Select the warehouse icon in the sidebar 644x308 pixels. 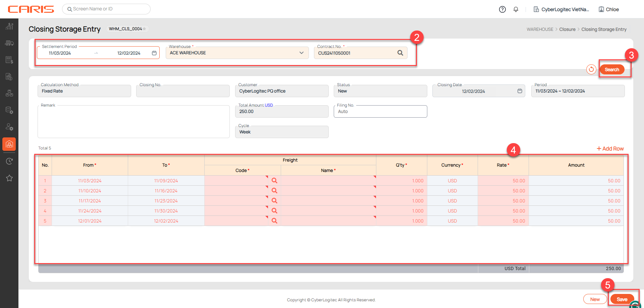tap(9, 144)
